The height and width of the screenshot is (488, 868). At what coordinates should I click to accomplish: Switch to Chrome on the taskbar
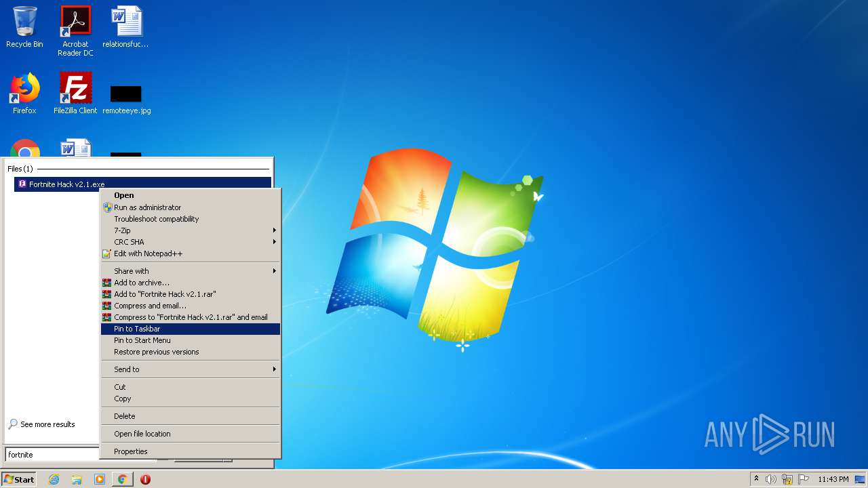pos(122,479)
